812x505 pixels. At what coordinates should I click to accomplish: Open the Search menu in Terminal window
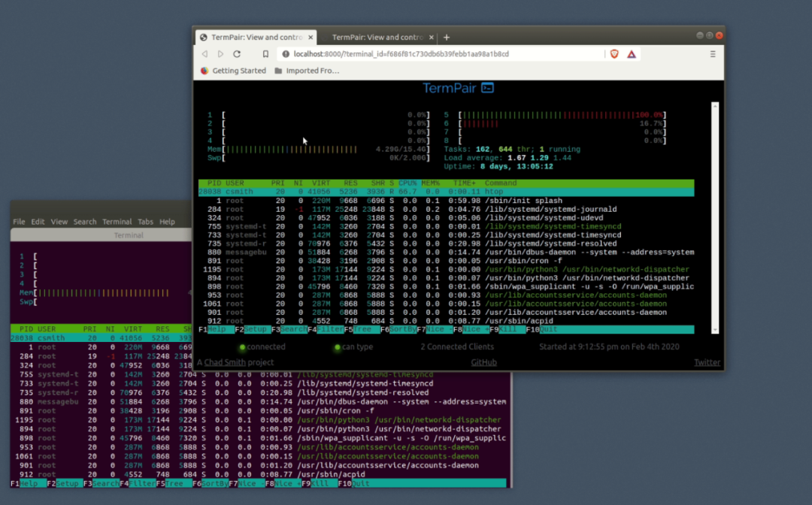coord(85,222)
